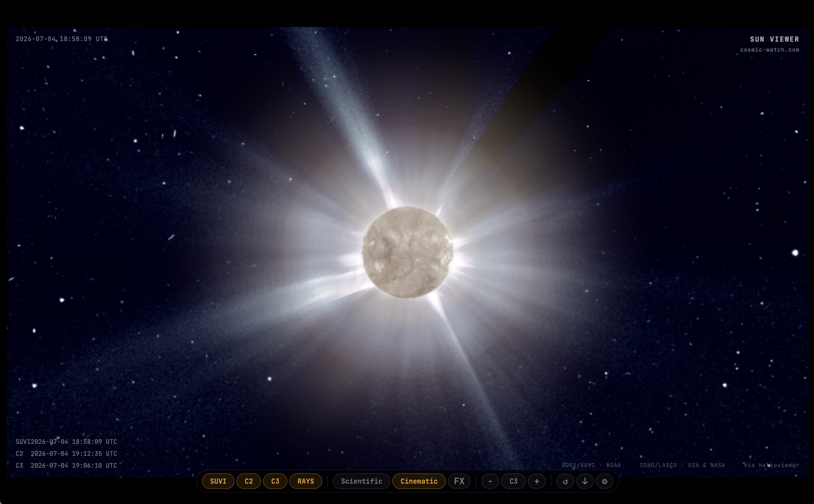The height and width of the screenshot is (504, 814).
Task: Click the SUN VIEWER title
Action: (774, 39)
